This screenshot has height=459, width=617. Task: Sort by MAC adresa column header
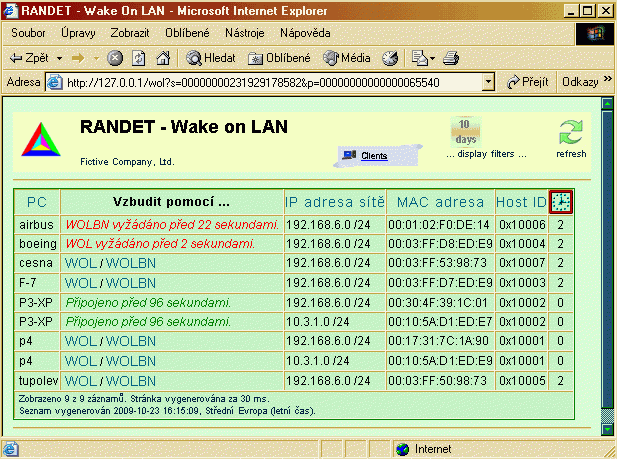click(x=440, y=202)
